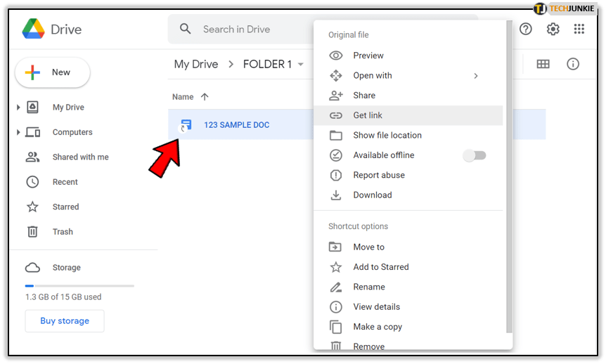Open the settings gear icon
606x364 pixels.
point(553,29)
